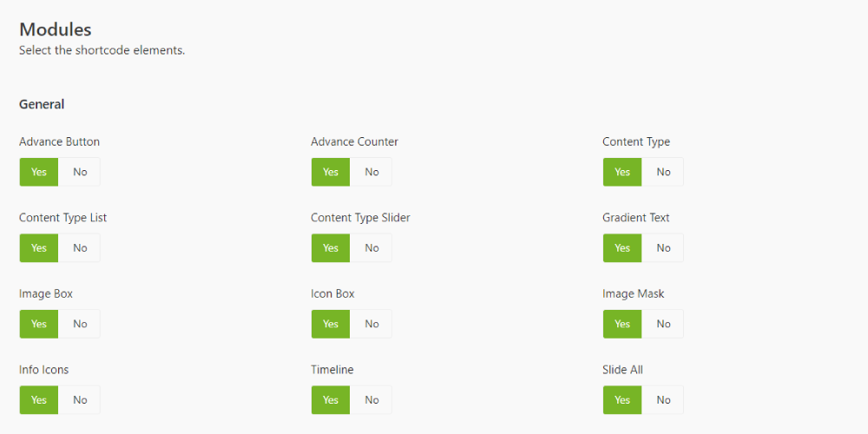Disable the Advance Counter module

(372, 172)
